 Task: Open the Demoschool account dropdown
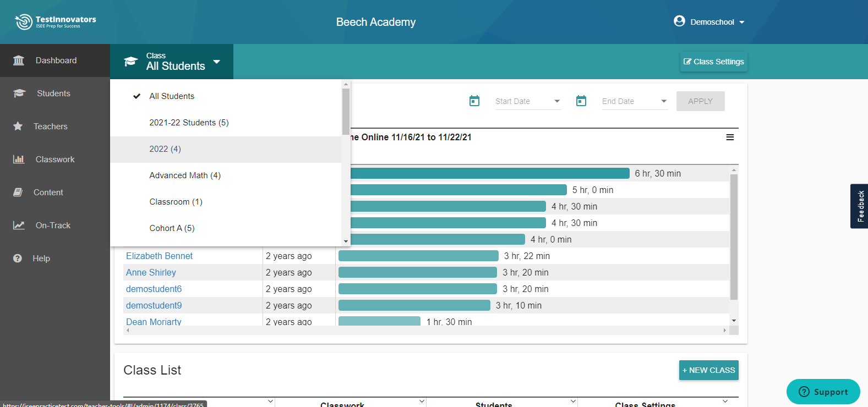click(709, 22)
